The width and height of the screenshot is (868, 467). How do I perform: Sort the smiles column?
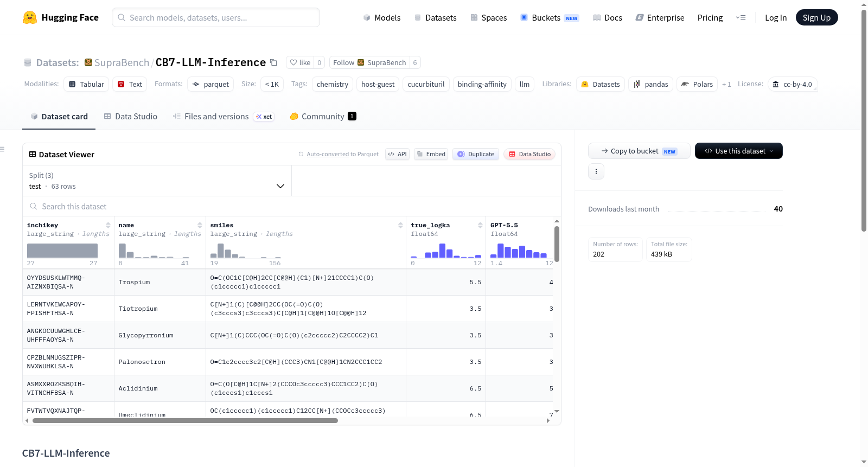pyautogui.click(x=400, y=225)
